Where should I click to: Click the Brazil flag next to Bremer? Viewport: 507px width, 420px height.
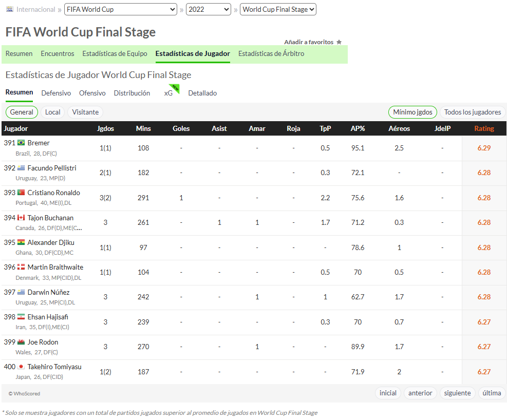[x=21, y=142]
